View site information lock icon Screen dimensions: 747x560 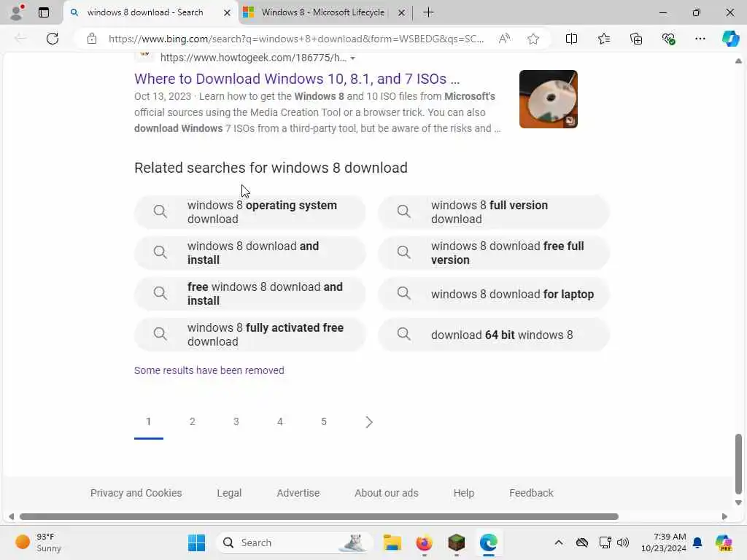[x=92, y=39]
